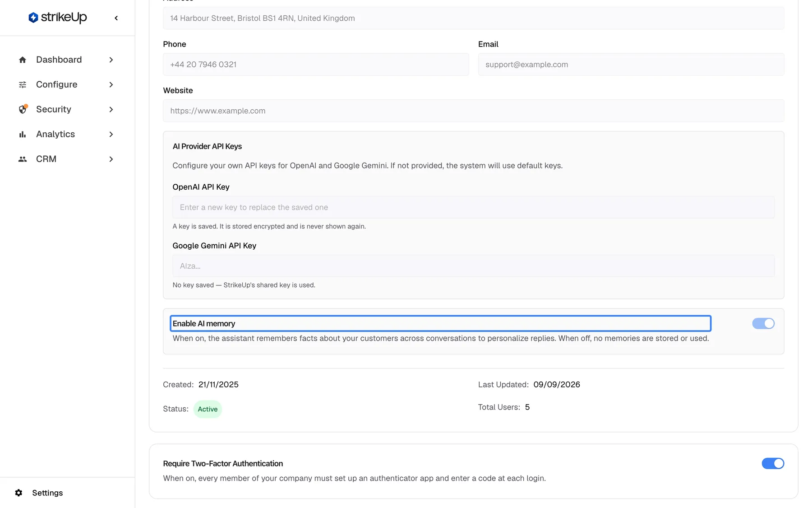Click the Dashboard home icon
Screen dimensions: 812x508
pyautogui.click(x=23, y=60)
